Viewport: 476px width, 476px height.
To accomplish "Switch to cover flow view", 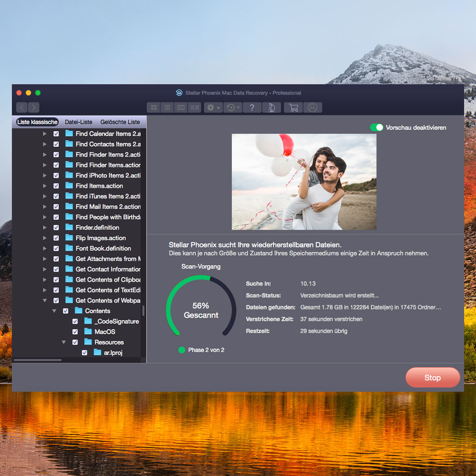I will [x=195, y=108].
